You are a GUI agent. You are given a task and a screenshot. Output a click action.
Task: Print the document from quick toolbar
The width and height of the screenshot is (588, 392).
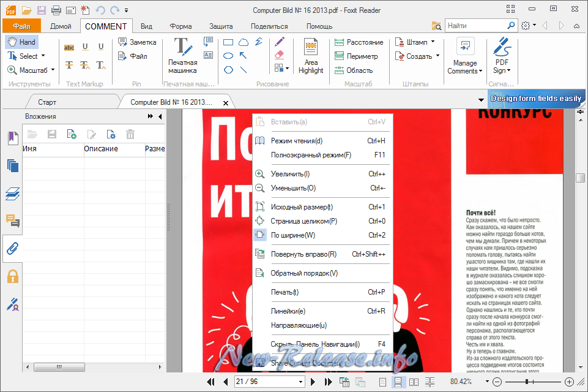(56, 10)
